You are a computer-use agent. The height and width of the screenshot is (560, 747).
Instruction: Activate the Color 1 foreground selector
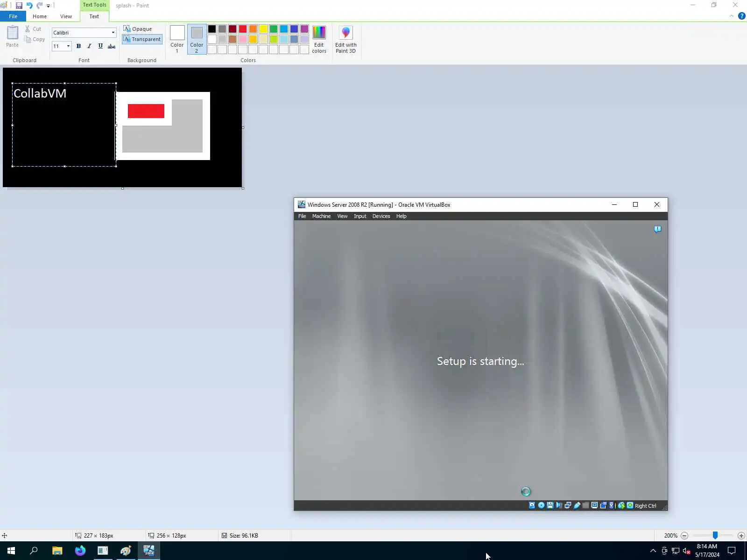(x=177, y=40)
